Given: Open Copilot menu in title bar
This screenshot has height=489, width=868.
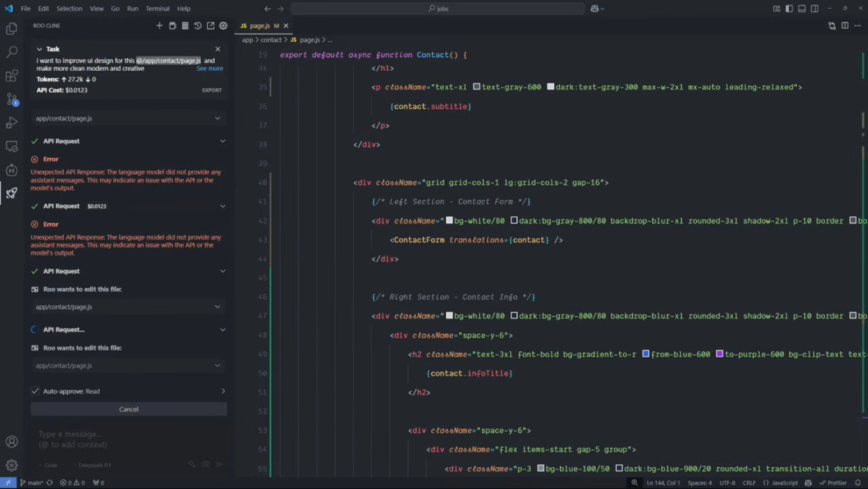Looking at the screenshot, I should tap(598, 9).
